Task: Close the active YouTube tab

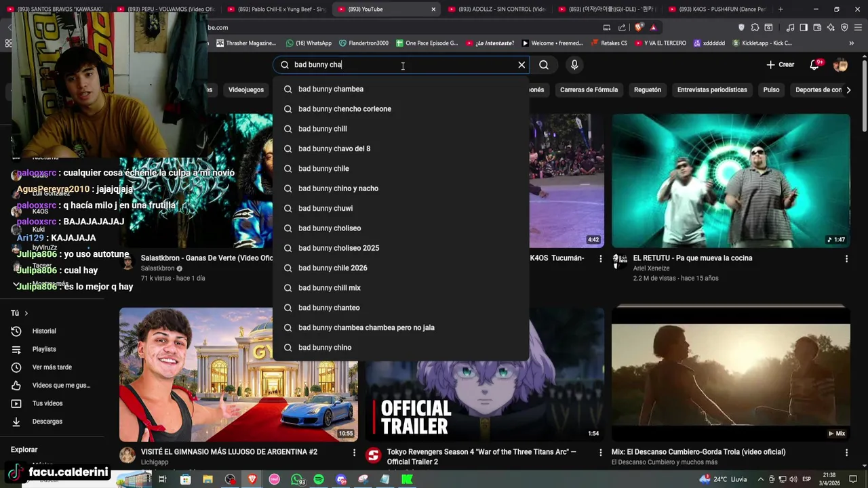Action: 433,9
